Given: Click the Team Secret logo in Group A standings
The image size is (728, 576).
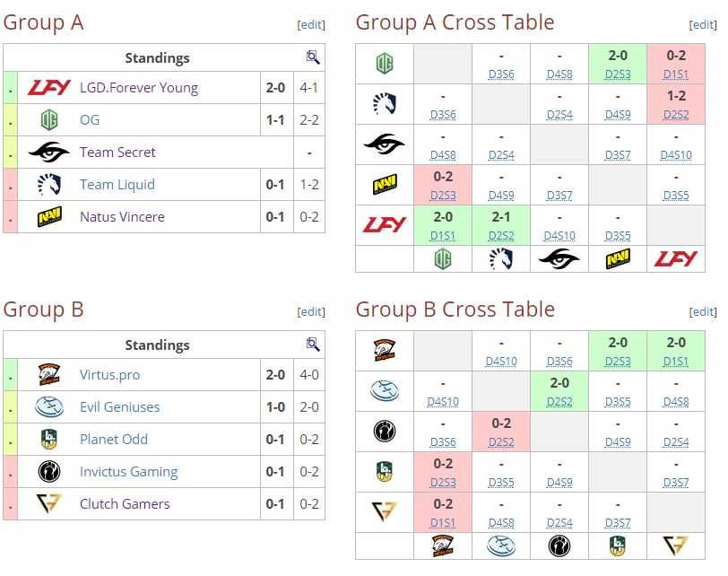Looking at the screenshot, I should 48,153.
